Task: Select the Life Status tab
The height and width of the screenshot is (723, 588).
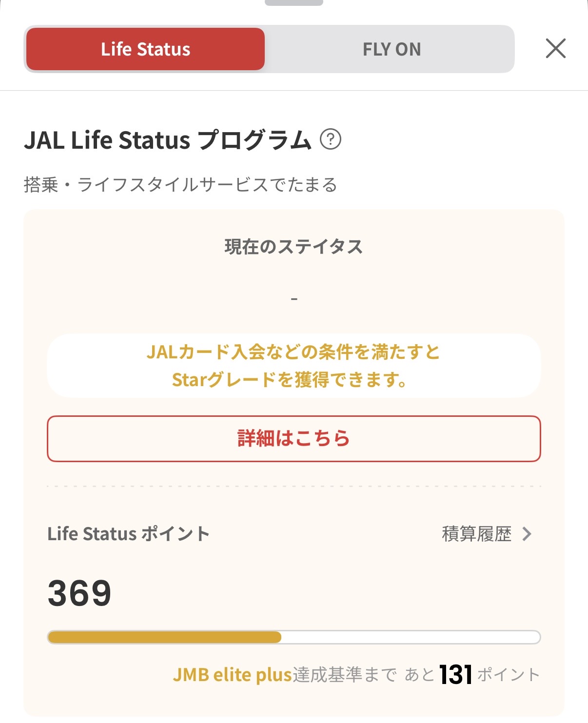Action: (x=145, y=49)
